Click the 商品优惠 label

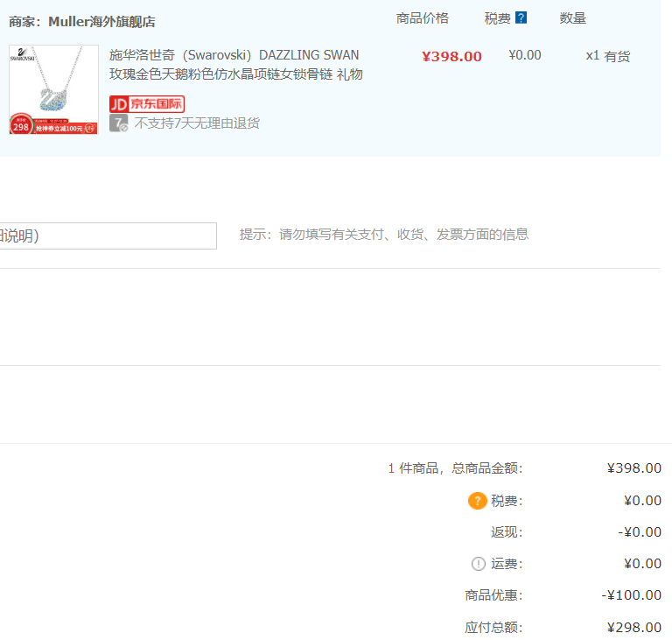coord(493,595)
